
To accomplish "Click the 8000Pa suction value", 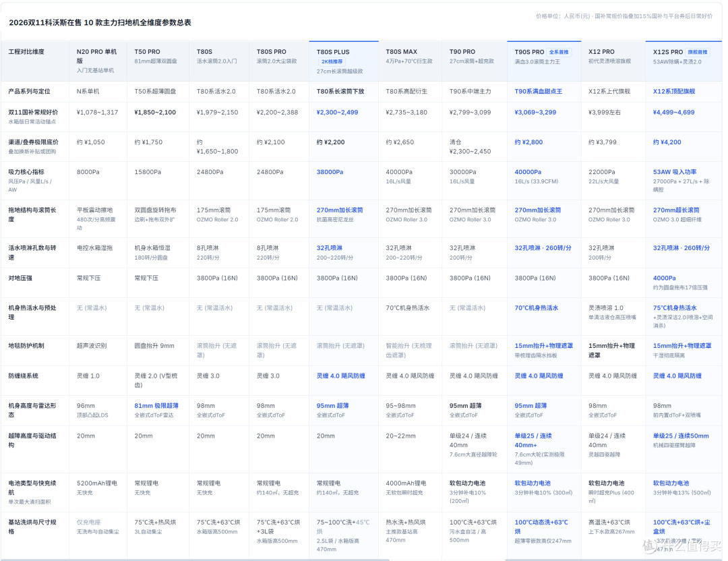I will pyautogui.click(x=88, y=172).
